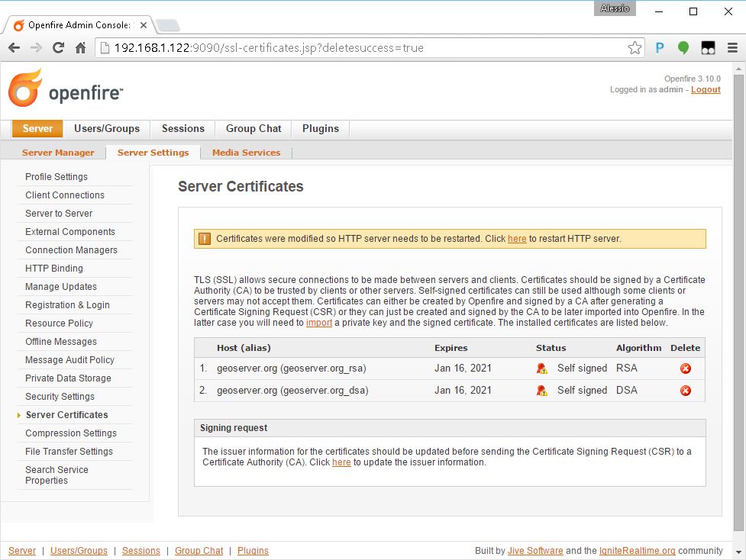Switch to the Plugins tab
This screenshot has height=560, width=746.
point(320,128)
